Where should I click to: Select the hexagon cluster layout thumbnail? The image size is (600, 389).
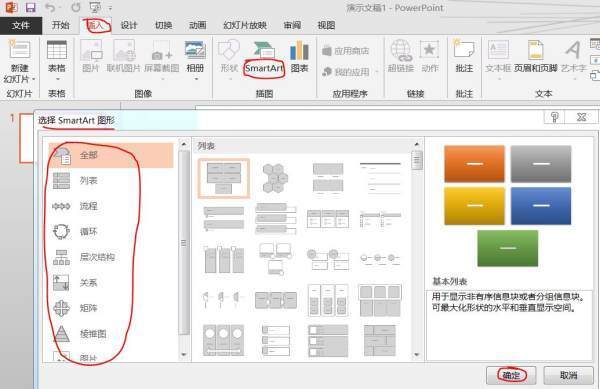pyautogui.click(x=276, y=178)
